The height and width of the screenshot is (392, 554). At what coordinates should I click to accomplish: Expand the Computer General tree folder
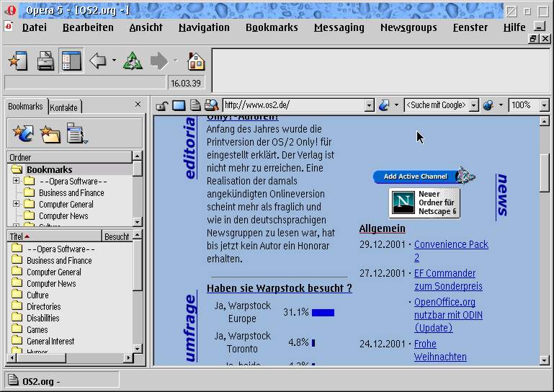click(17, 204)
